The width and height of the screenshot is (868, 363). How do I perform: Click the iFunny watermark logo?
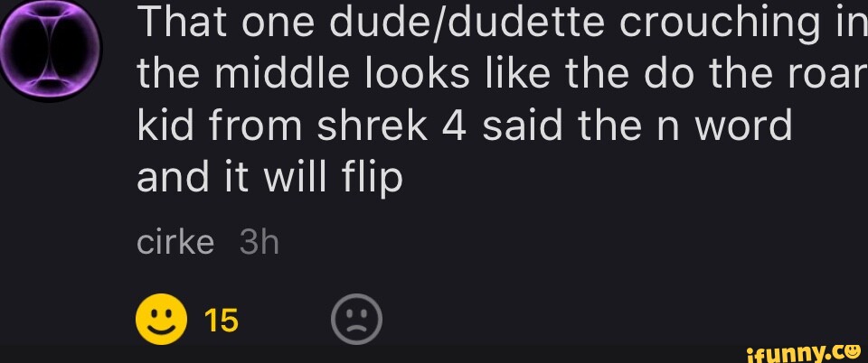click(802, 352)
